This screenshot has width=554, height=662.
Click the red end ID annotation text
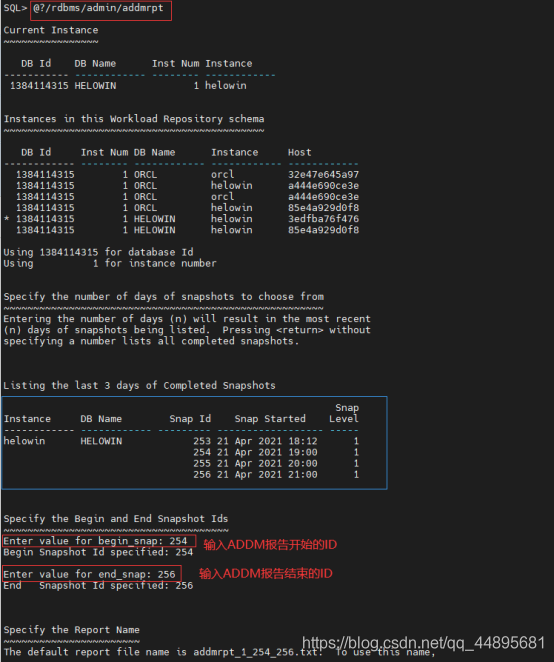tap(266, 573)
